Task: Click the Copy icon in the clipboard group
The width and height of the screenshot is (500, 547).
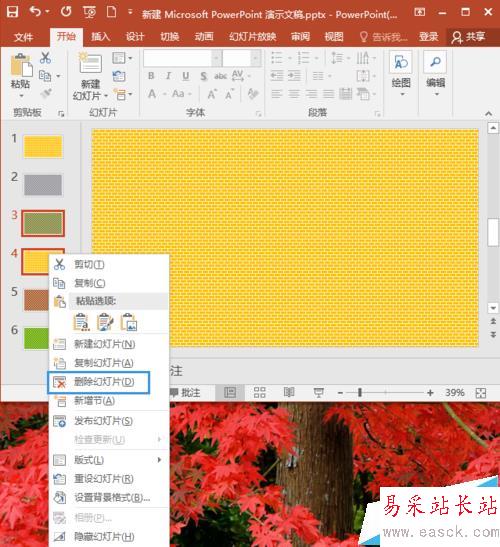Action: click(45, 75)
